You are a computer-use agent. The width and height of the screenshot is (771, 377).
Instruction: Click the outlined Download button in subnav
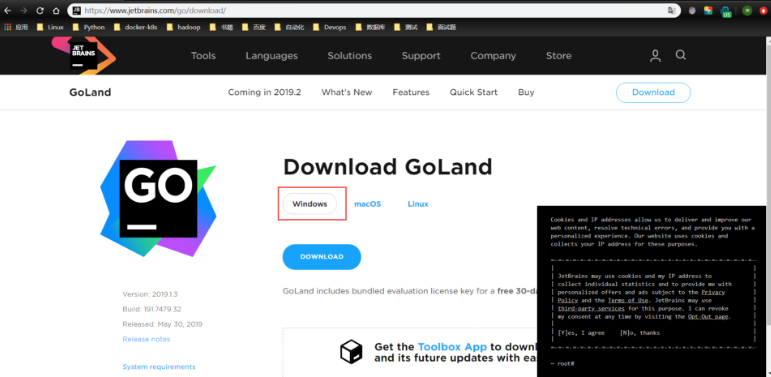pos(653,92)
